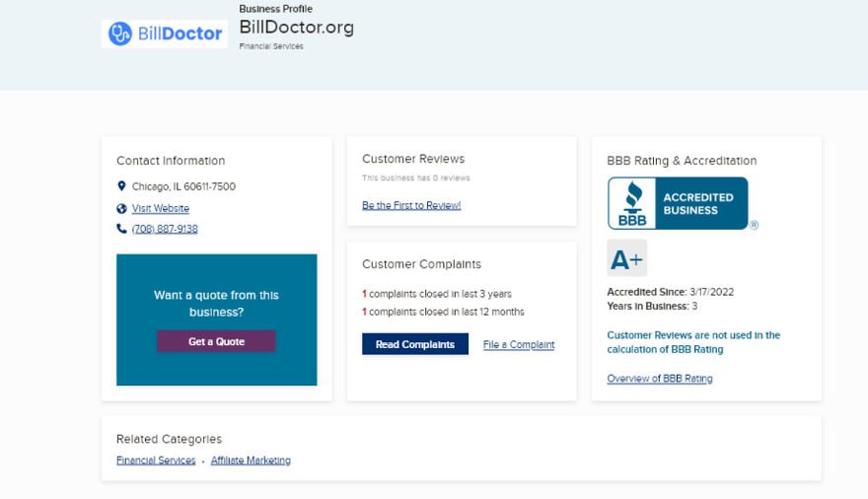Click the phone handset icon
This screenshot has width=868, height=499.
[121, 229]
